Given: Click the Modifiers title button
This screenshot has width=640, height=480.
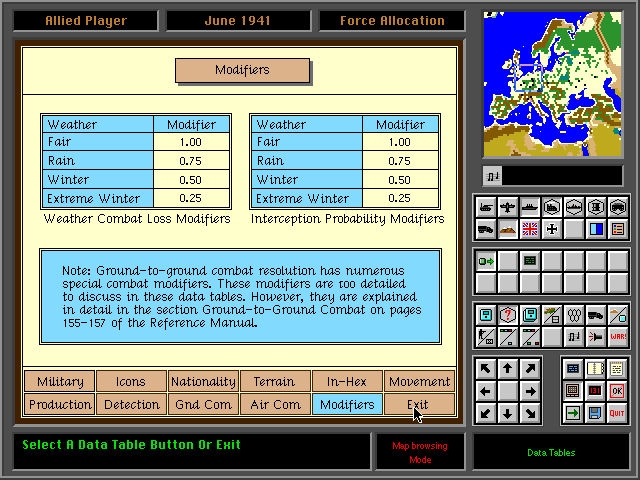Looking at the screenshot, I should click(x=242, y=70).
